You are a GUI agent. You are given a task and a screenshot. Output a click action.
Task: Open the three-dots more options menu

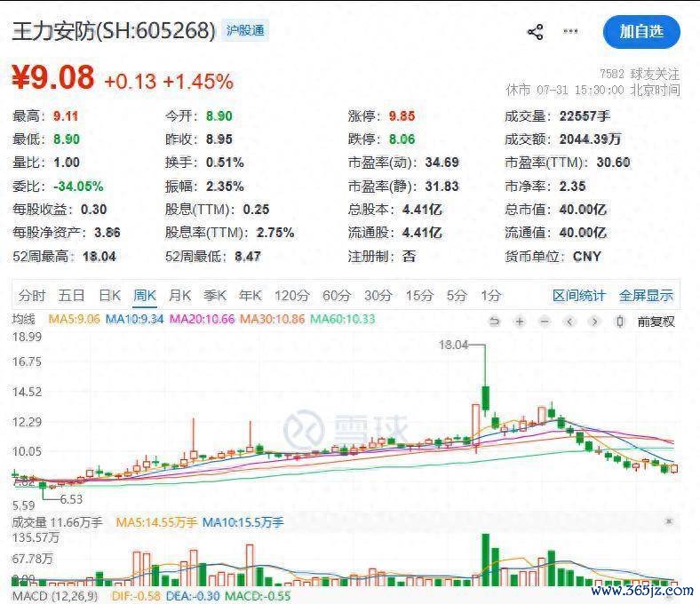[570, 31]
